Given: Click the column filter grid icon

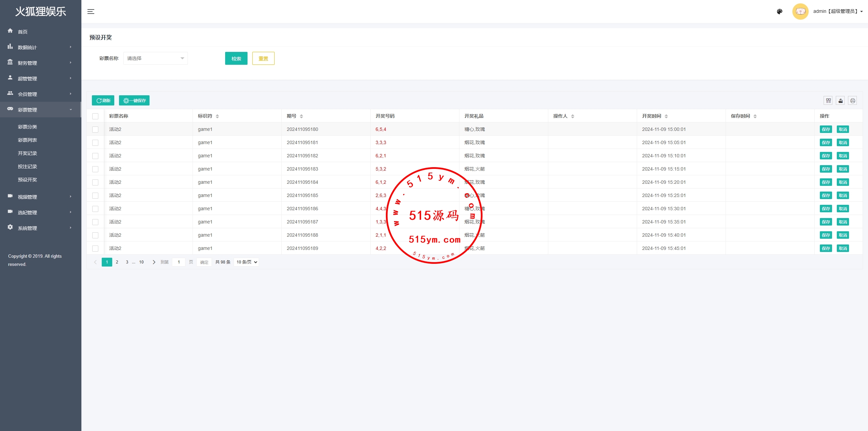Looking at the screenshot, I should coord(828,100).
